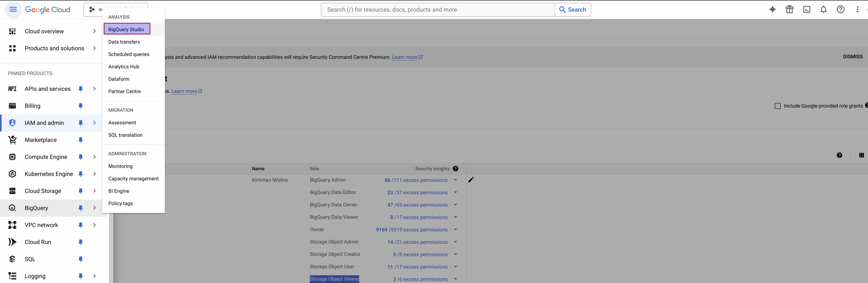Select the Compute Engine sidebar icon
Screen dimensions: 868x283
tap(12, 157)
